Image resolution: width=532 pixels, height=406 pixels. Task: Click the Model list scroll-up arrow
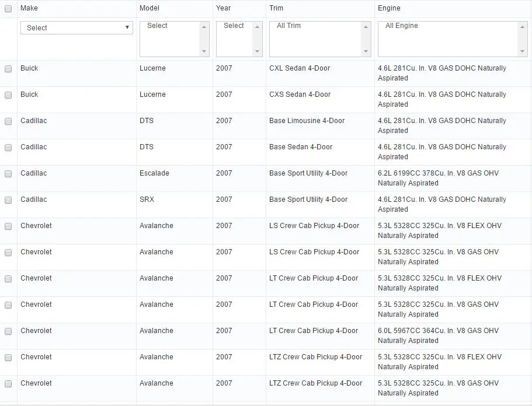(204, 27)
